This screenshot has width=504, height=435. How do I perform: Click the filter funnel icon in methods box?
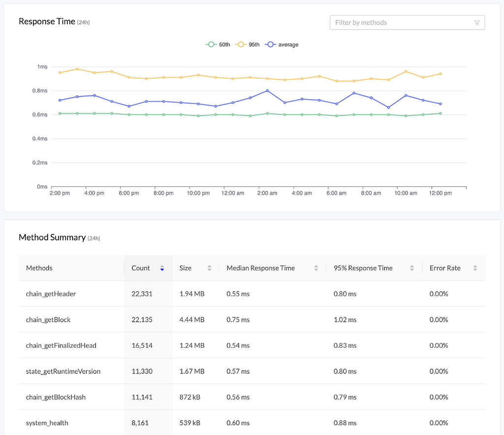pos(476,23)
